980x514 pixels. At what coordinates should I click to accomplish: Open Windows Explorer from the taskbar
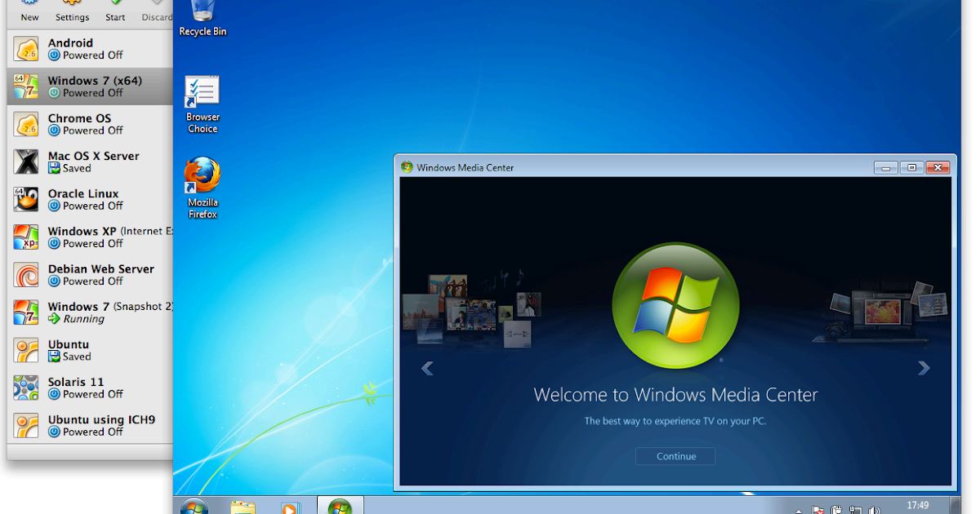(243, 507)
